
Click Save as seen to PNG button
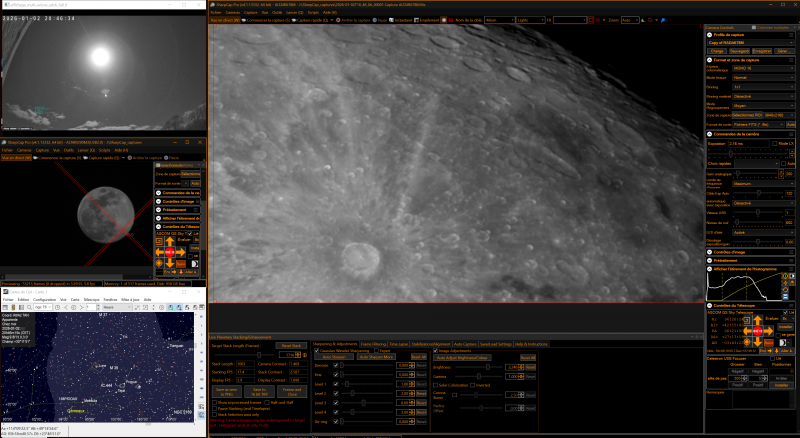(227, 392)
